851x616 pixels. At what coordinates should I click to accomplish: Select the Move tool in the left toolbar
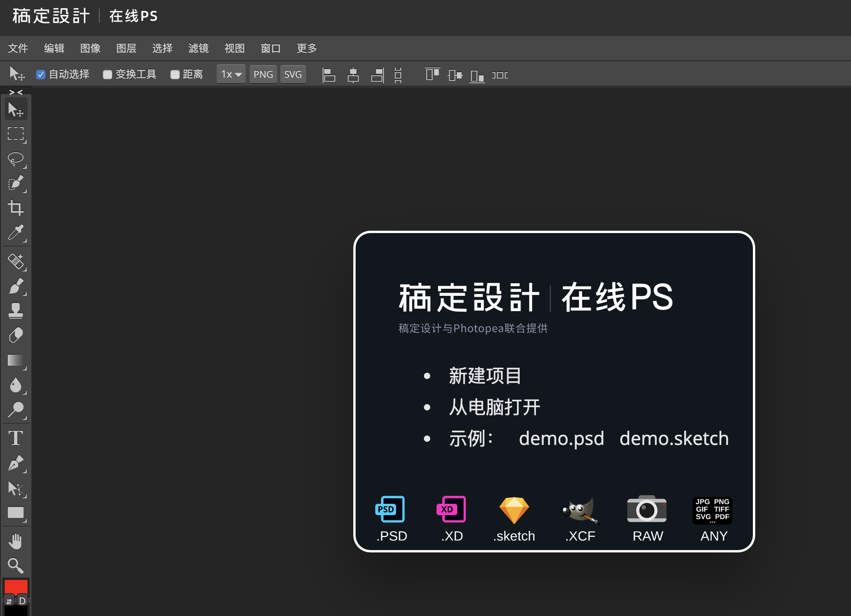16,109
